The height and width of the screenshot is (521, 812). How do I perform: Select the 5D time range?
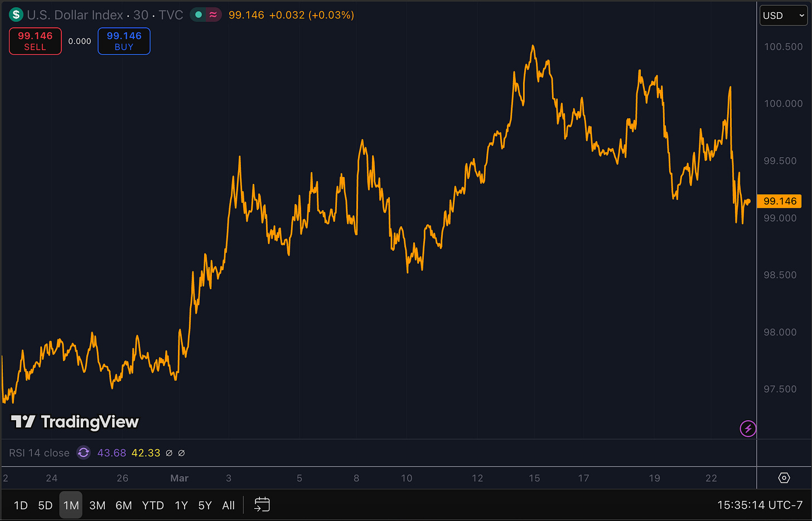click(45, 505)
